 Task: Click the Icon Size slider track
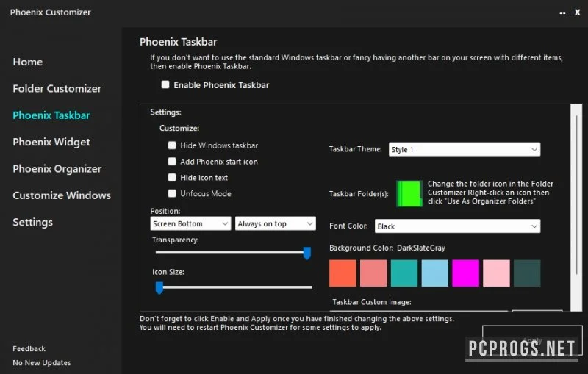point(234,287)
